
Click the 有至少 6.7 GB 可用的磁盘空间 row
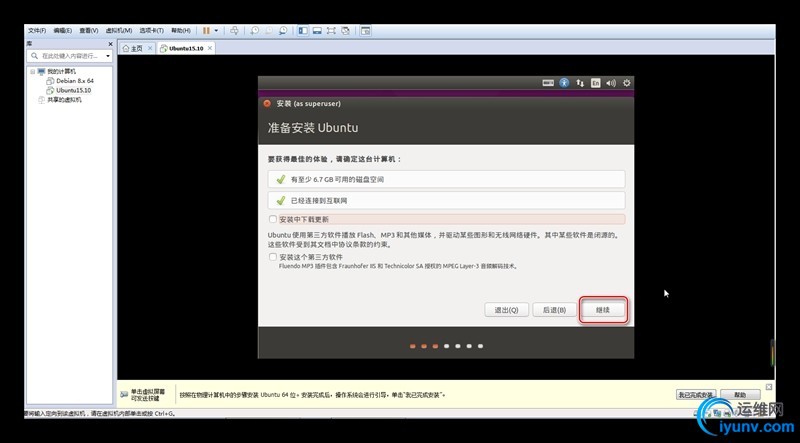point(446,180)
